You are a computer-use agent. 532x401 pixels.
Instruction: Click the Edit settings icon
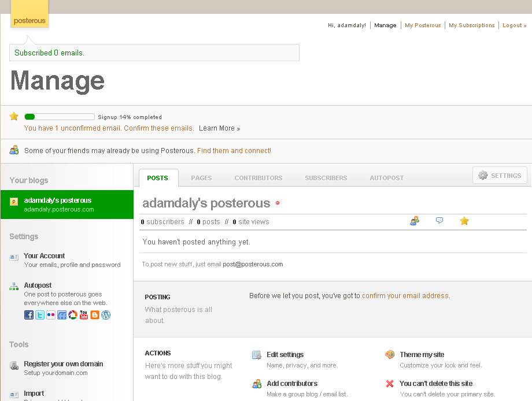257,355
